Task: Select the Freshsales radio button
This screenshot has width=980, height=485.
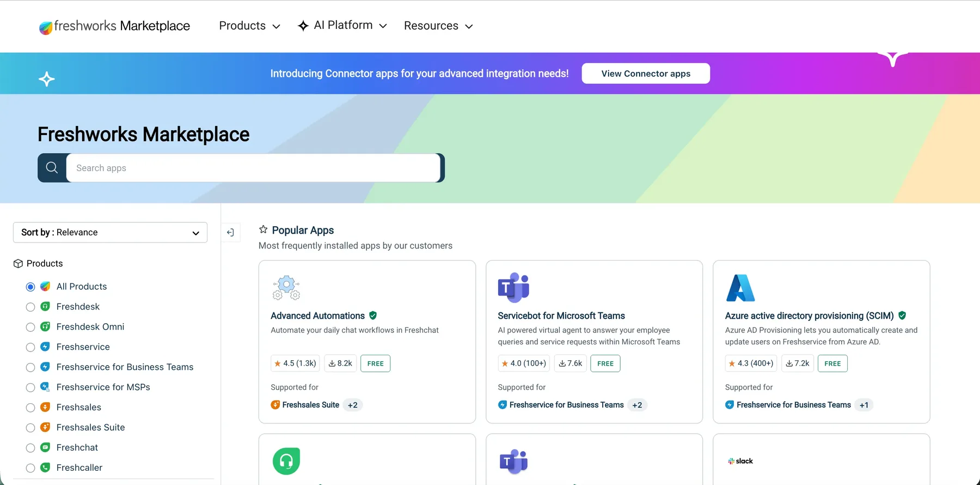Action: coord(30,408)
